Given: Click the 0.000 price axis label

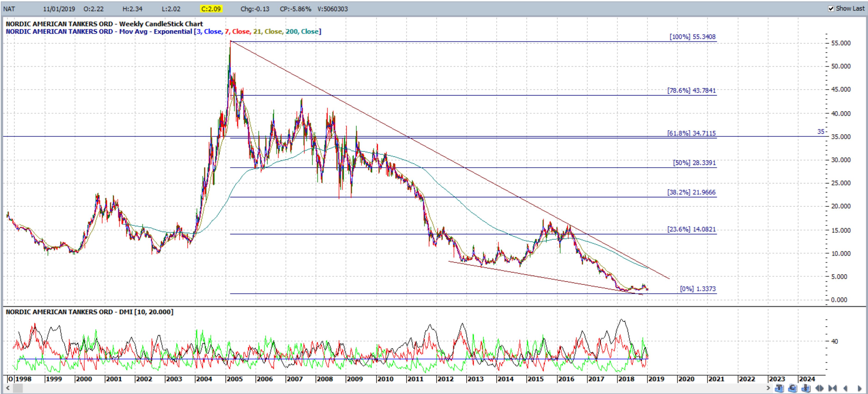Looking at the screenshot, I should coord(839,300).
